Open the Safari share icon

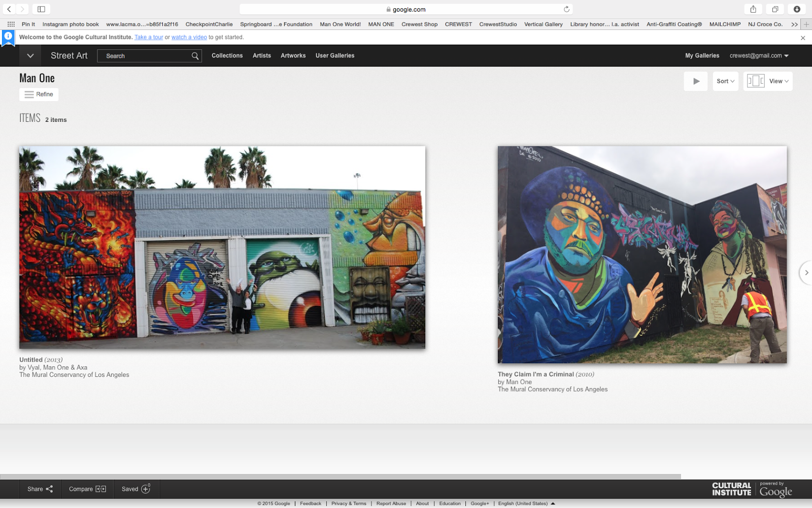point(753,9)
